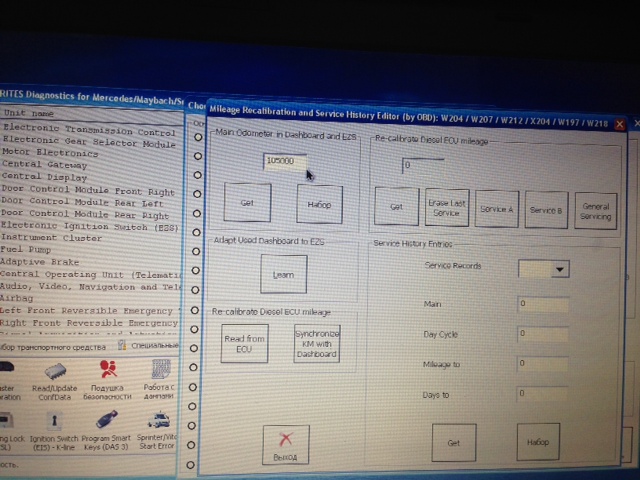Select Electronic Transmission Control unit
Image resolution: width=640 pixels, height=480 pixels.
90,130
